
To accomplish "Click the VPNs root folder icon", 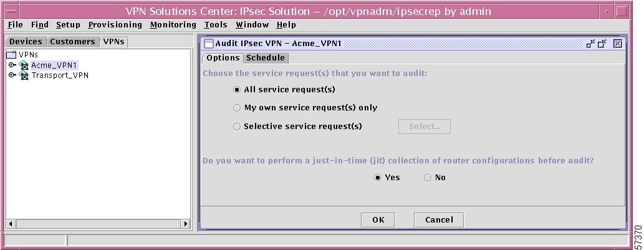I will [12, 55].
